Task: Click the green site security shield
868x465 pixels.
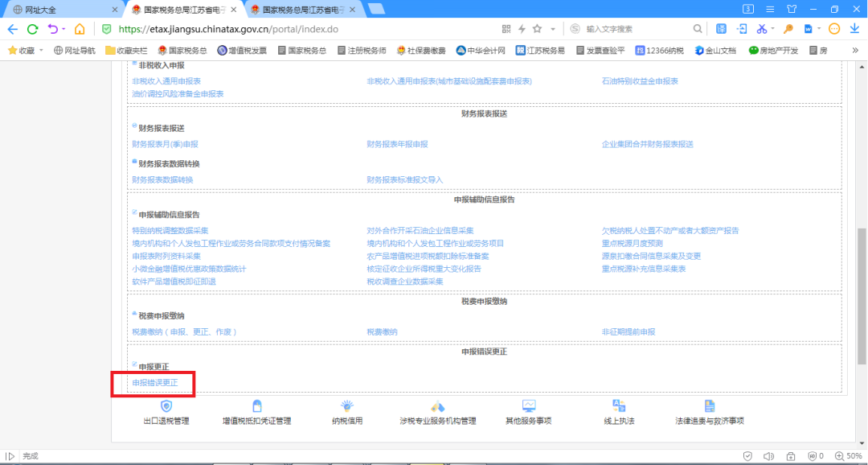Action: tap(106, 29)
